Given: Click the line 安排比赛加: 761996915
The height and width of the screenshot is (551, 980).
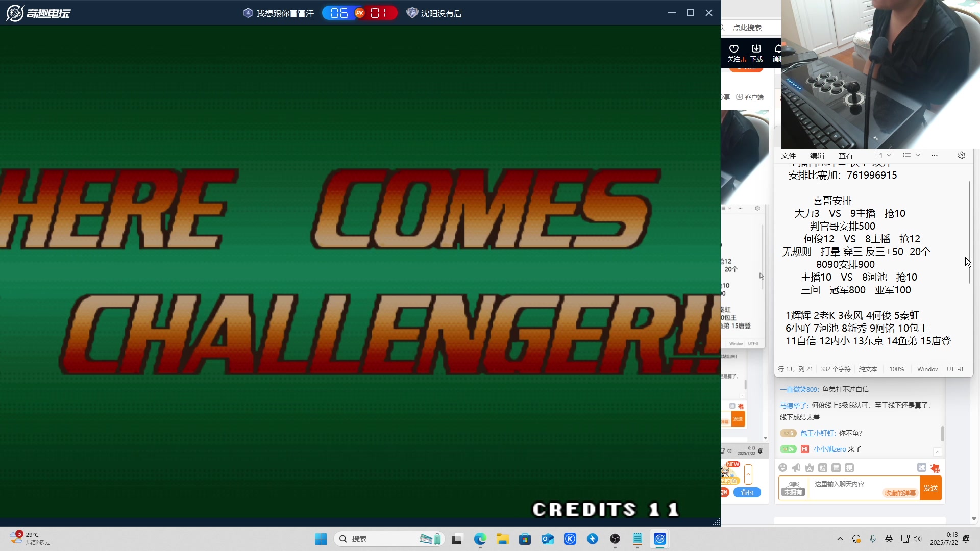Looking at the screenshot, I should click(x=843, y=175).
